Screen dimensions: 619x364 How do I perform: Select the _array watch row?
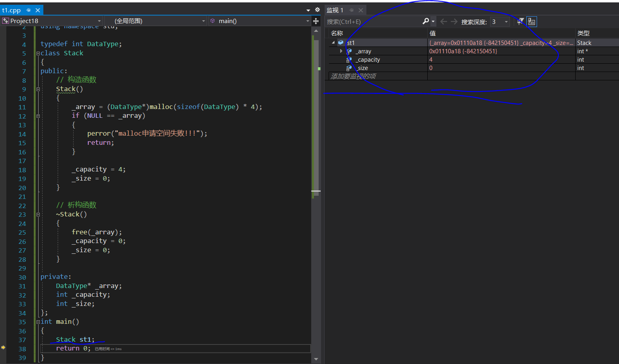[473, 51]
